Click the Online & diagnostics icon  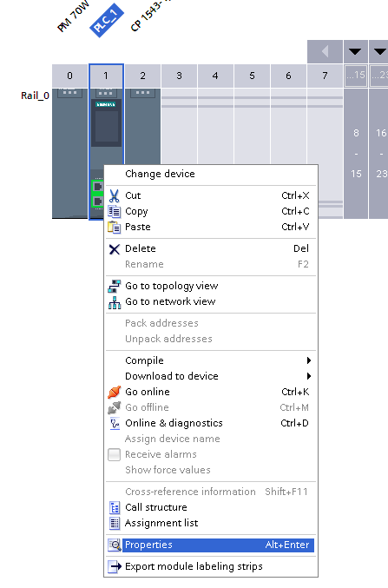(115, 423)
